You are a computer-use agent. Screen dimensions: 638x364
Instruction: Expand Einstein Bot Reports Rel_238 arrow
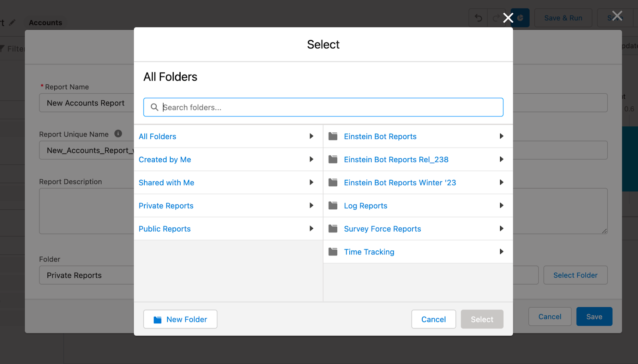pos(502,159)
